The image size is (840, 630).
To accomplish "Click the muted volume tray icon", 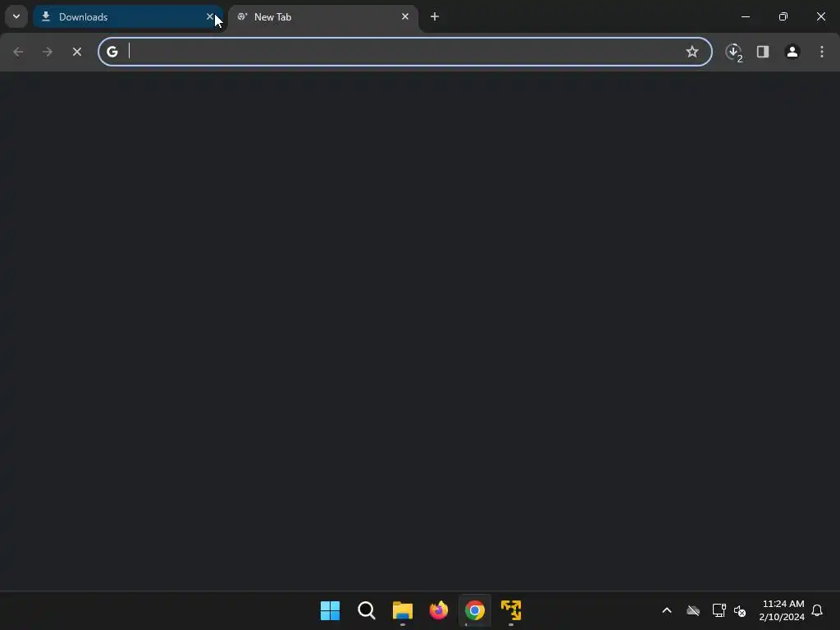I will click(740, 610).
